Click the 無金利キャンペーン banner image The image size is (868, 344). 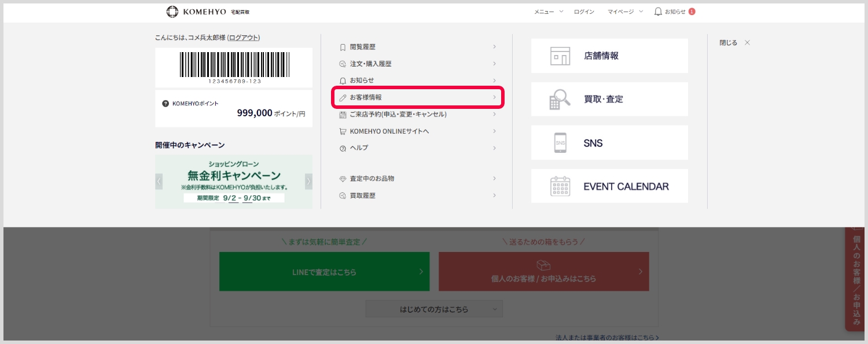pyautogui.click(x=234, y=181)
